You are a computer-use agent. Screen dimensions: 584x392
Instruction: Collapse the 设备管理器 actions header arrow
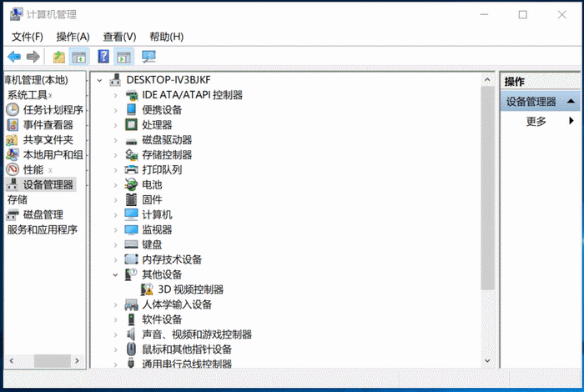(571, 101)
